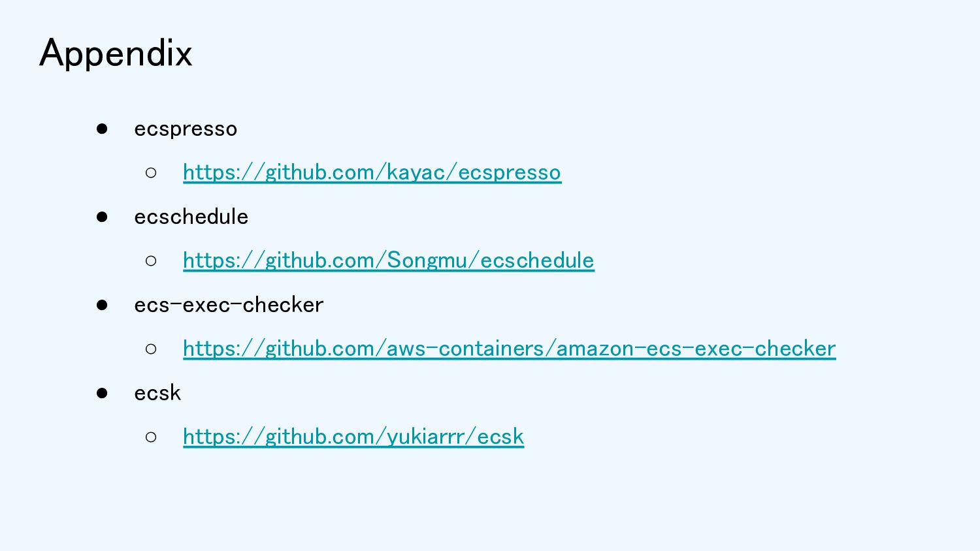Click the filled bullet beside ecs-exec-checker
This screenshot has width=980, height=551.
102,305
